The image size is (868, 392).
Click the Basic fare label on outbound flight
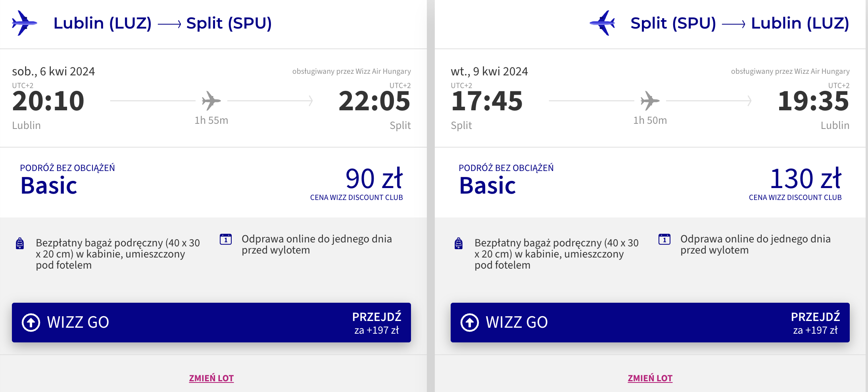pyautogui.click(x=49, y=186)
